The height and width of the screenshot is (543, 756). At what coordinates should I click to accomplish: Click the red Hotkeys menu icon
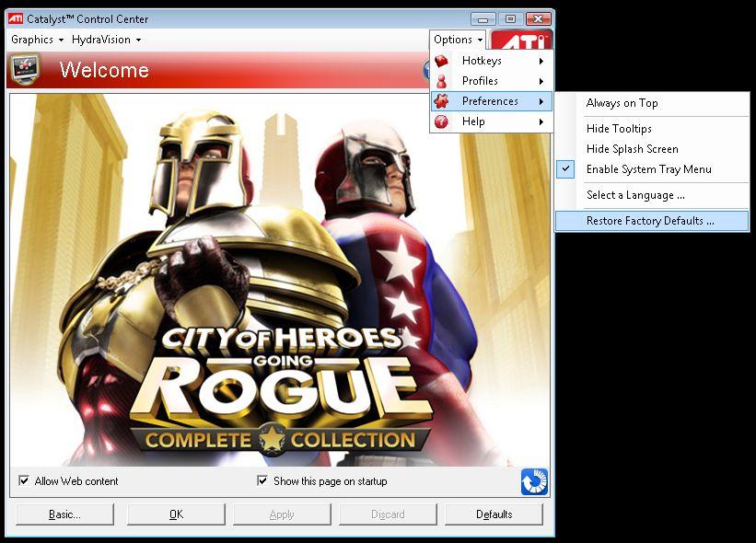pyautogui.click(x=442, y=61)
